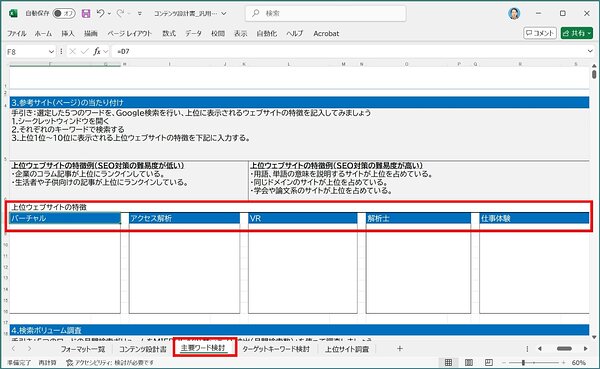The width and height of the screenshot is (600, 369).
Task: Open the 表示 ribbon tab
Action: [241, 34]
